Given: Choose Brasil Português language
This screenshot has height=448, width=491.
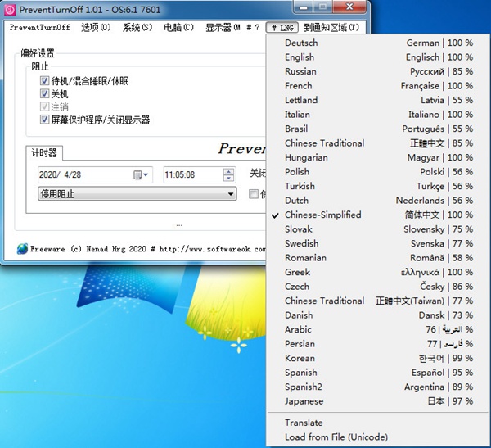Looking at the screenshot, I should [379, 129].
